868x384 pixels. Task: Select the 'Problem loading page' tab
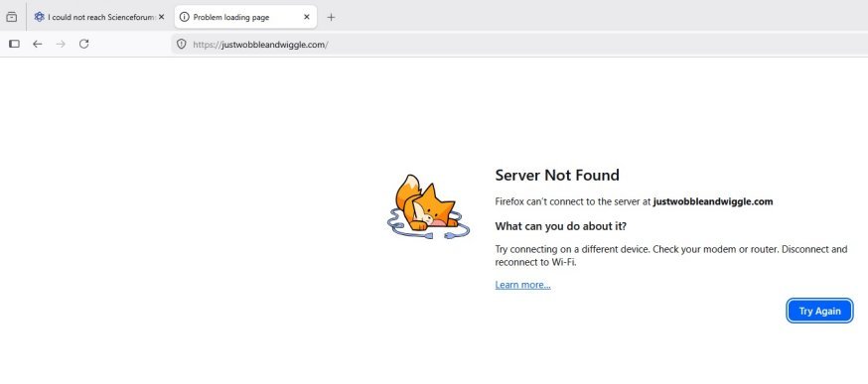click(x=245, y=17)
